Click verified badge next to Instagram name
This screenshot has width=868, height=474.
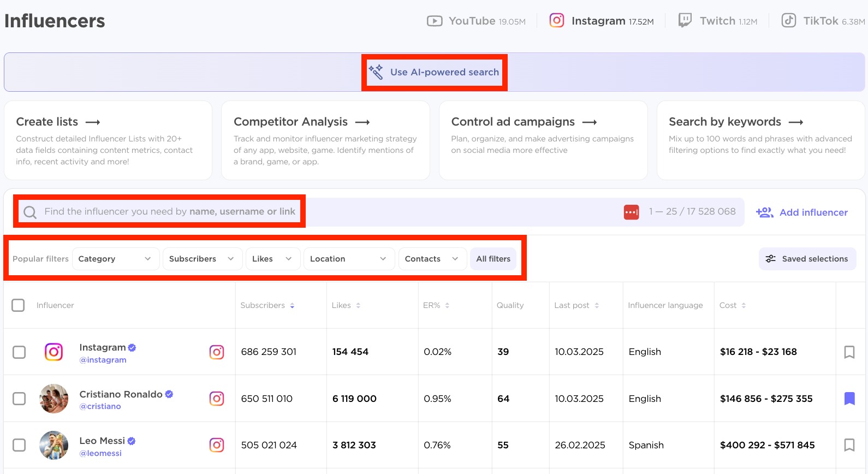coord(132,347)
